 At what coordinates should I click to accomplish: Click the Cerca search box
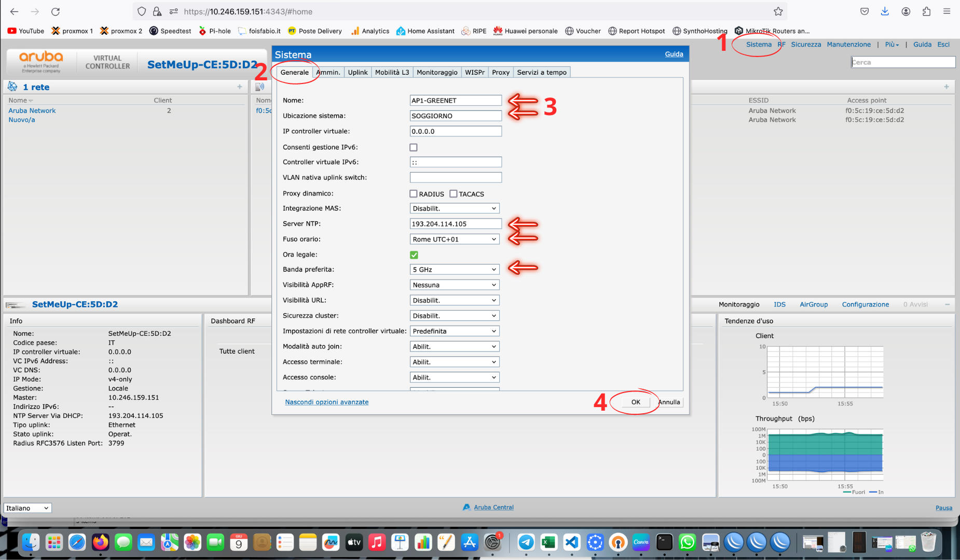903,62
